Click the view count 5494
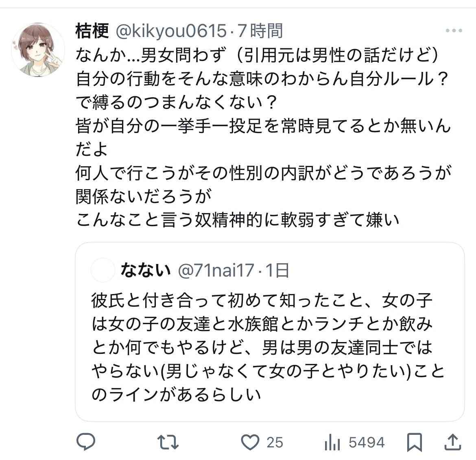 (x=367, y=442)
